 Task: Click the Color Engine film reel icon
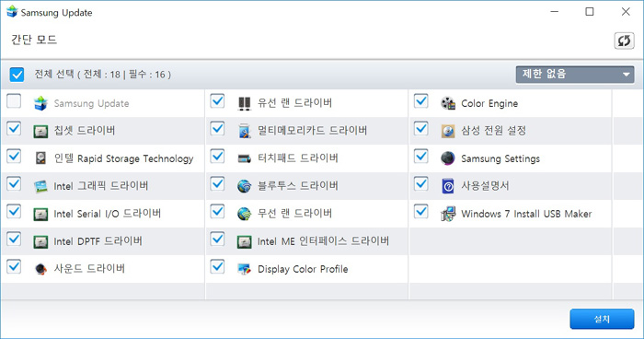pyautogui.click(x=448, y=103)
